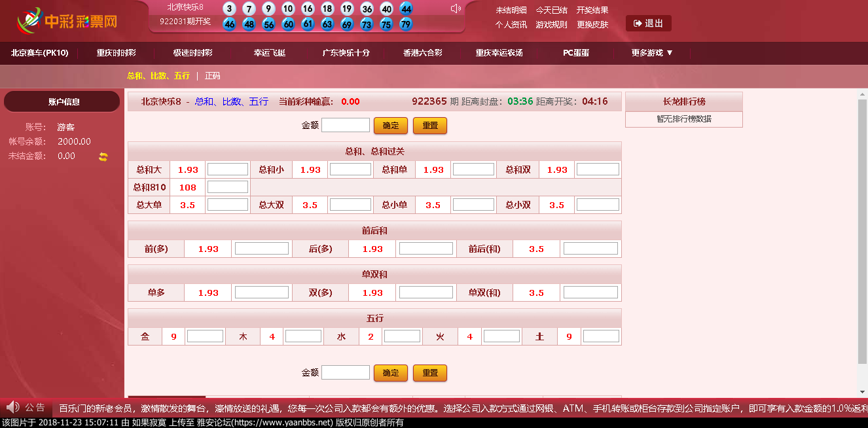Click the announcement speaker icon beside 公告
The image size is (868, 428).
pos(12,407)
